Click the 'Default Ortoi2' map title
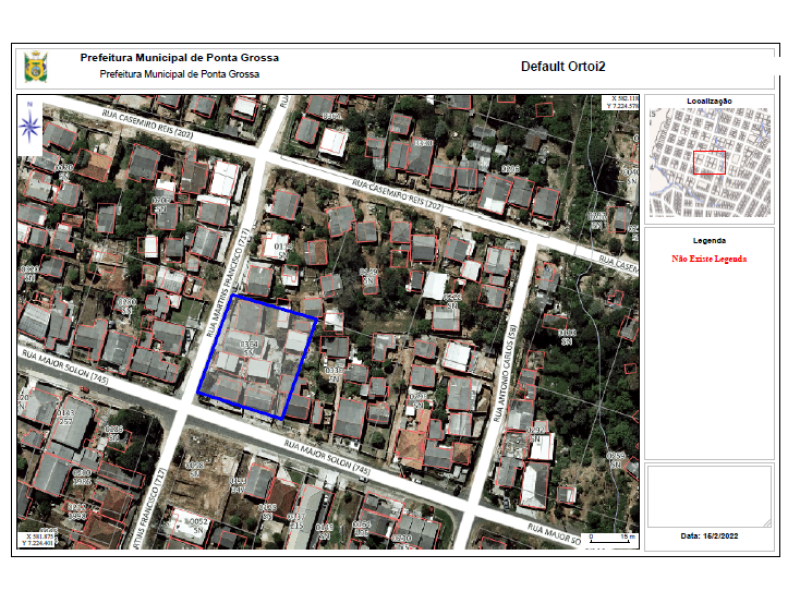 pos(563,66)
